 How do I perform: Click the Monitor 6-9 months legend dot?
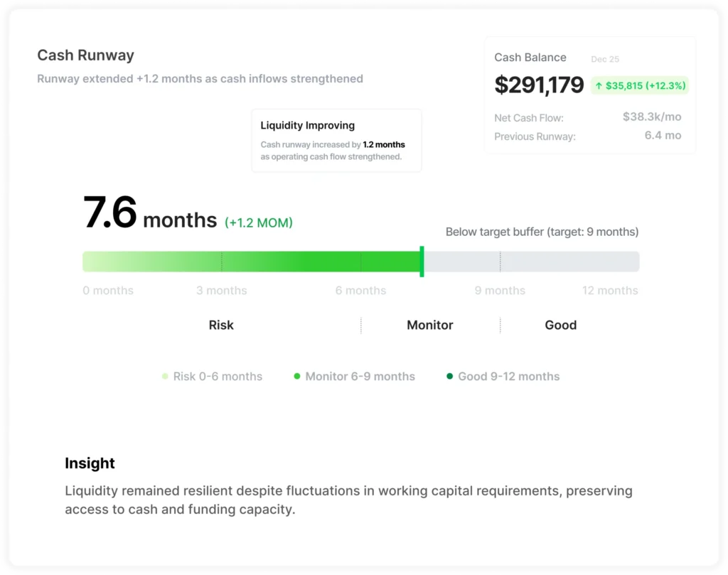[x=297, y=376]
